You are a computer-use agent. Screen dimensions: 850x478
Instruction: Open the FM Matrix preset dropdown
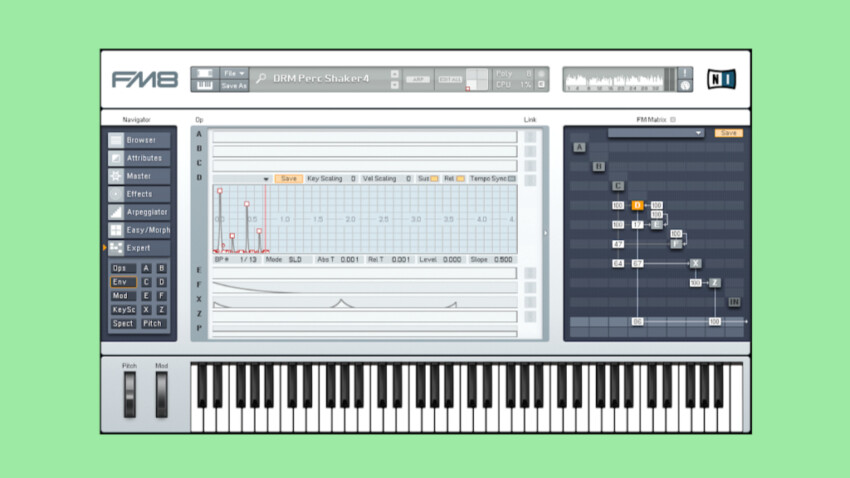(655, 133)
